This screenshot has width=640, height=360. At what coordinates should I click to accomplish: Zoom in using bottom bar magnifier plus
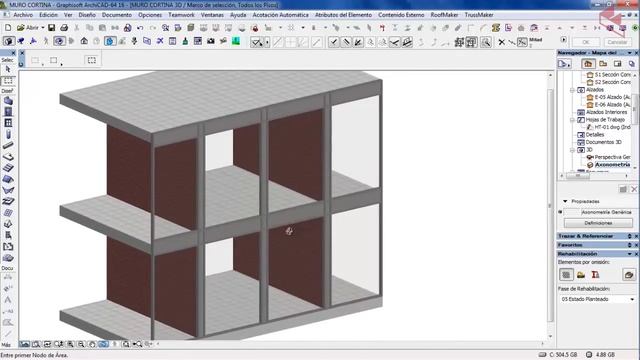coord(71,344)
